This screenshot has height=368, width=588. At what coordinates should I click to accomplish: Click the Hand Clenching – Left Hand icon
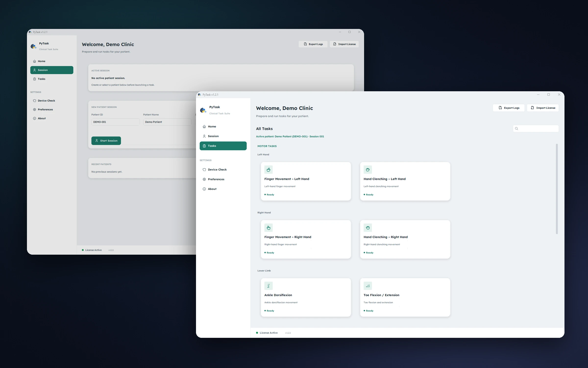pyautogui.click(x=367, y=170)
